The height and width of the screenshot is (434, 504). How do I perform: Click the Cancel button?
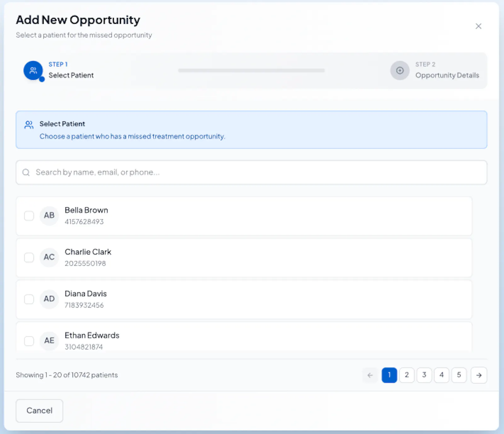click(39, 411)
